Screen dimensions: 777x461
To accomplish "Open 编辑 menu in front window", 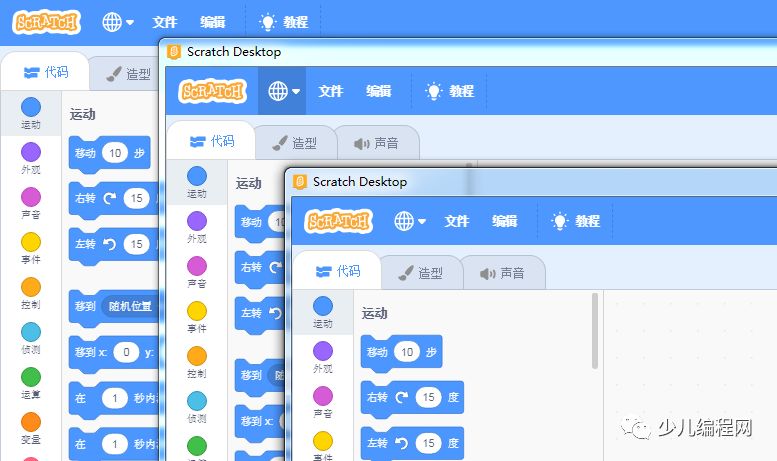I will click(x=504, y=221).
